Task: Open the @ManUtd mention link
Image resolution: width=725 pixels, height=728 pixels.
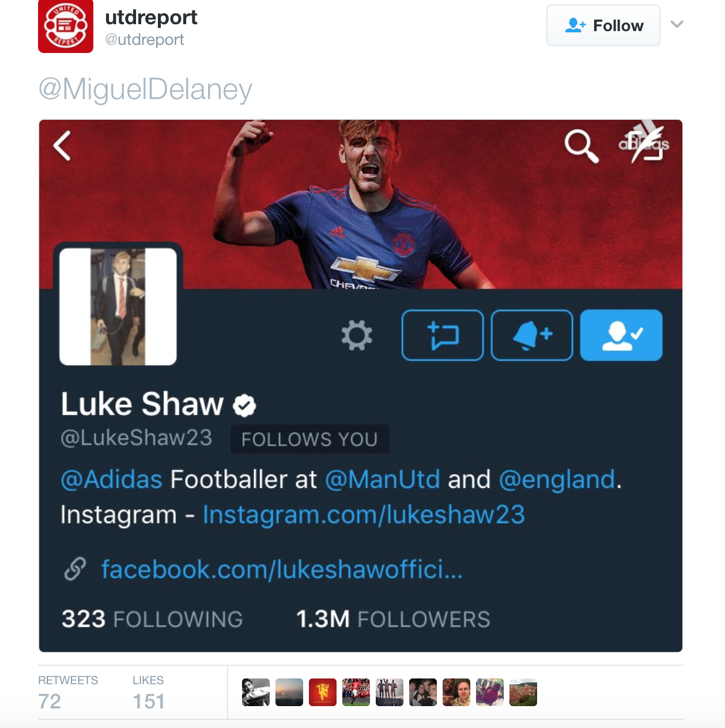Action: (x=383, y=479)
